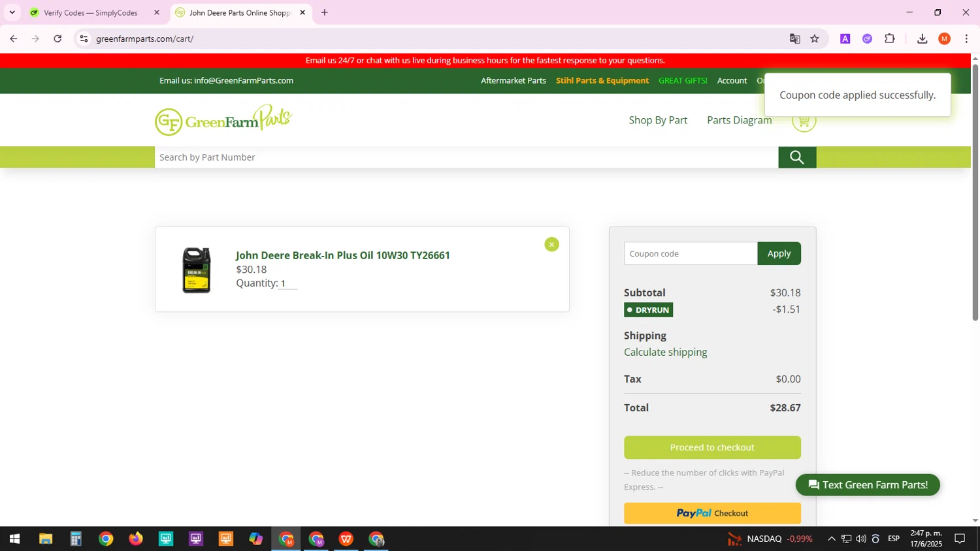Close the John Deere Parts tab
The height and width of the screenshot is (551, 980).
pyautogui.click(x=302, y=12)
